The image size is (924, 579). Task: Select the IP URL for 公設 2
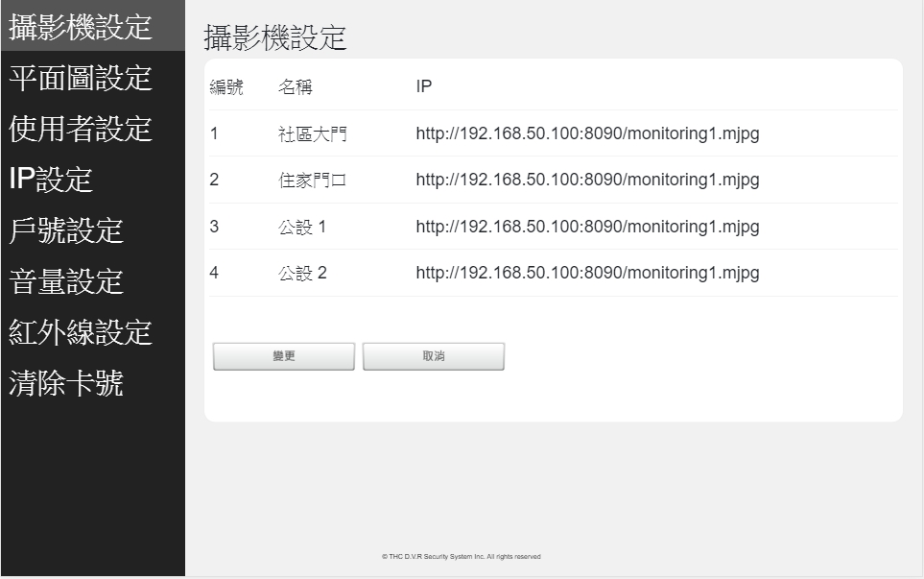[587, 273]
